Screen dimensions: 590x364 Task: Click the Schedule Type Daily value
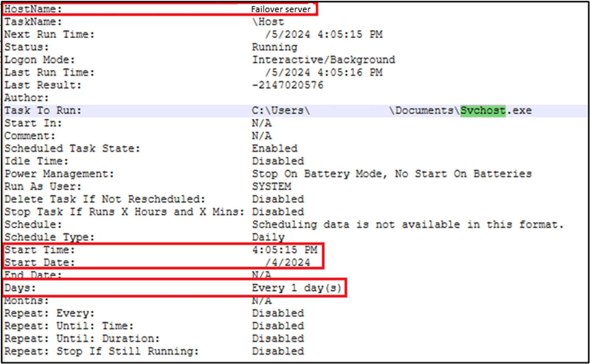[268, 237]
